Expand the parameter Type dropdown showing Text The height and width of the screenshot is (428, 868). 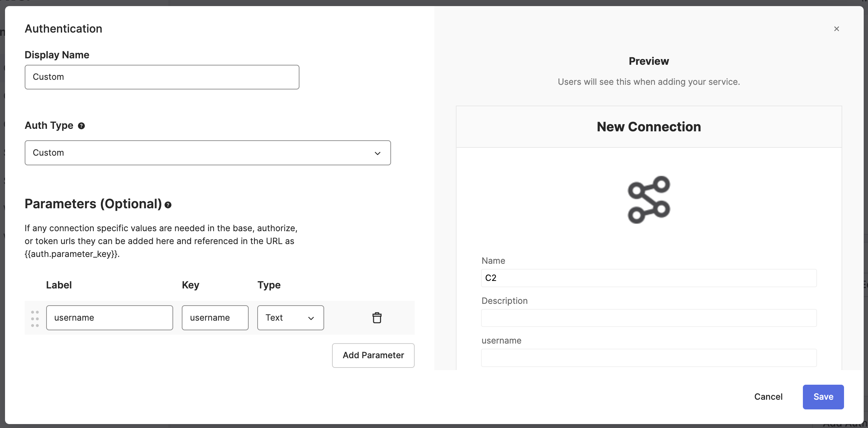290,318
